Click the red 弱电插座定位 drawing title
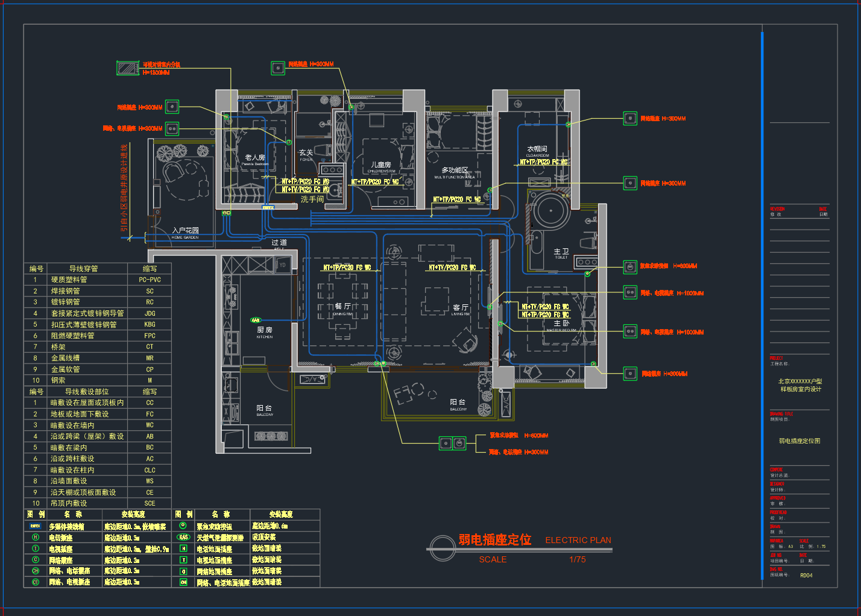Image resolution: width=861 pixels, height=616 pixels. point(494,539)
